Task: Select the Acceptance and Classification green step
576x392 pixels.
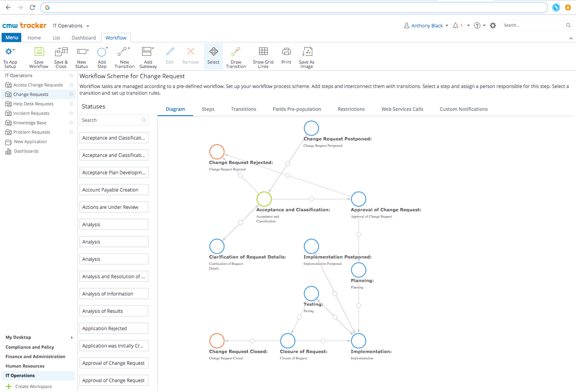Action: [264, 199]
